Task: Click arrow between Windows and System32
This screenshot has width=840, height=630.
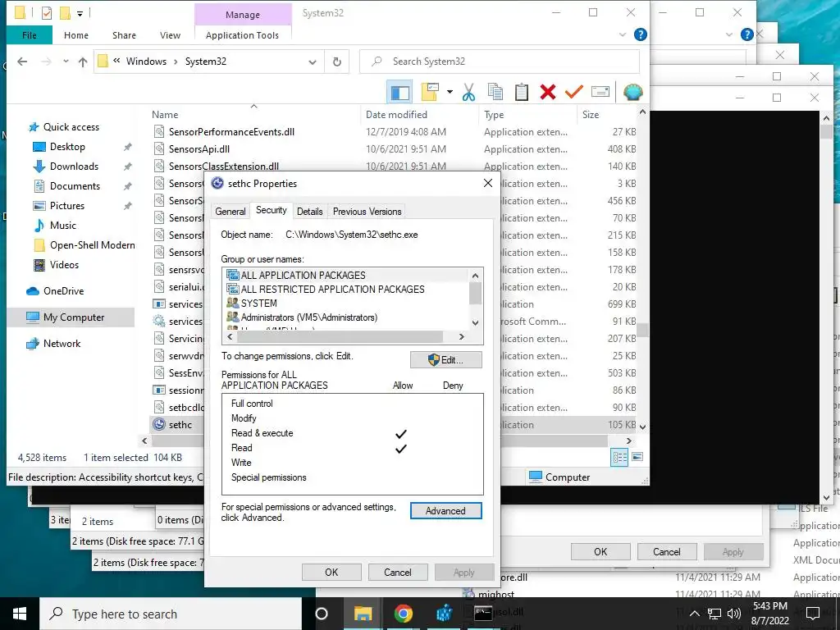Action: pyautogui.click(x=176, y=62)
